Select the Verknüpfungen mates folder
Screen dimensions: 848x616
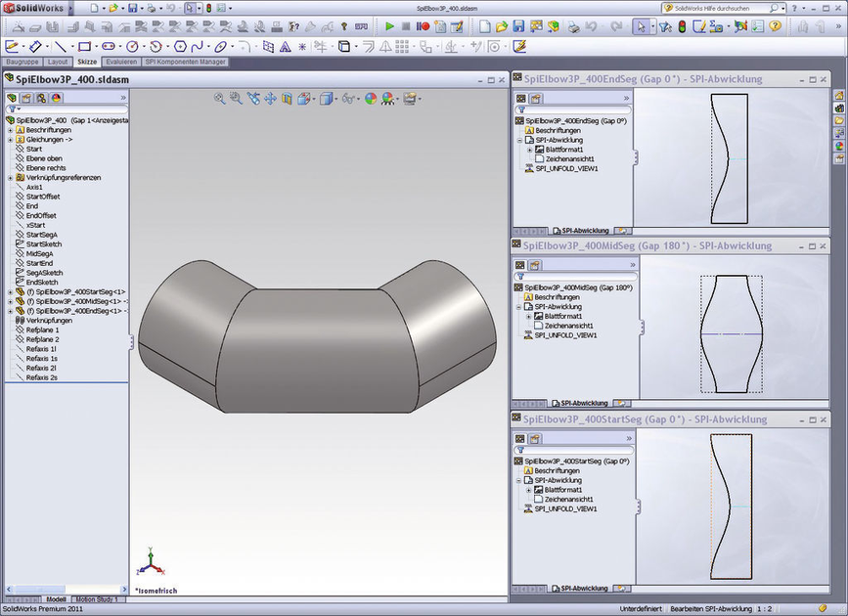pyautogui.click(x=49, y=320)
